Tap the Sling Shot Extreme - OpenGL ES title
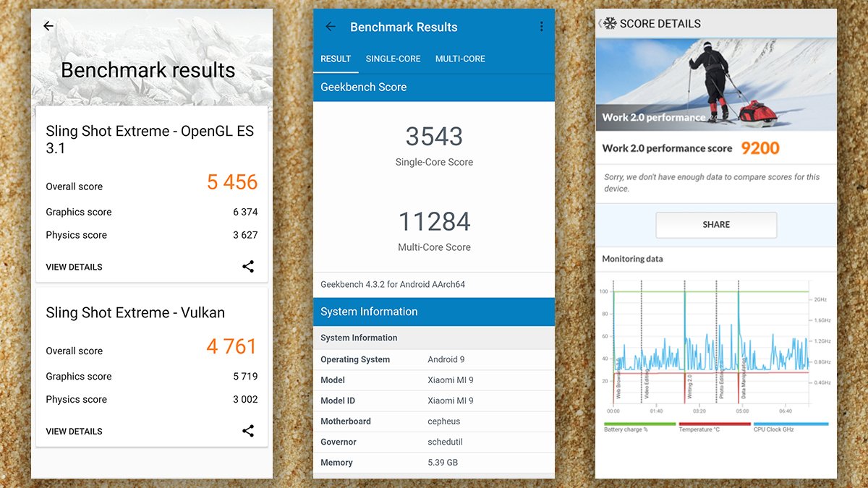 coord(150,140)
